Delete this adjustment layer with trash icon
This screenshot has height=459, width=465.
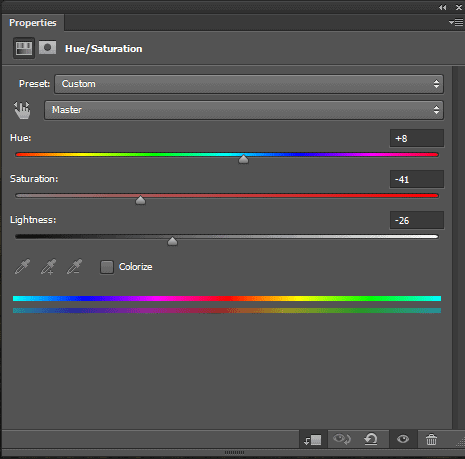click(x=431, y=439)
